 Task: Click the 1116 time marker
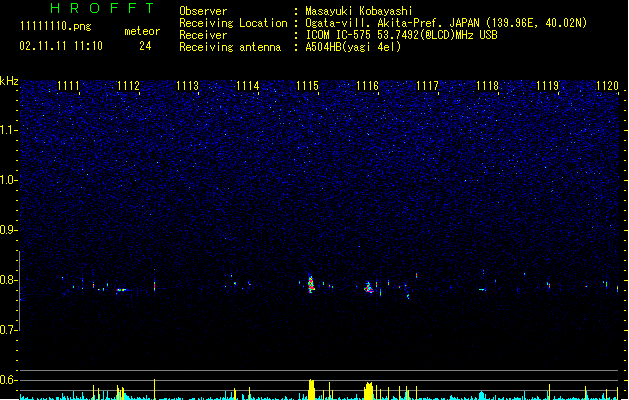(x=367, y=86)
